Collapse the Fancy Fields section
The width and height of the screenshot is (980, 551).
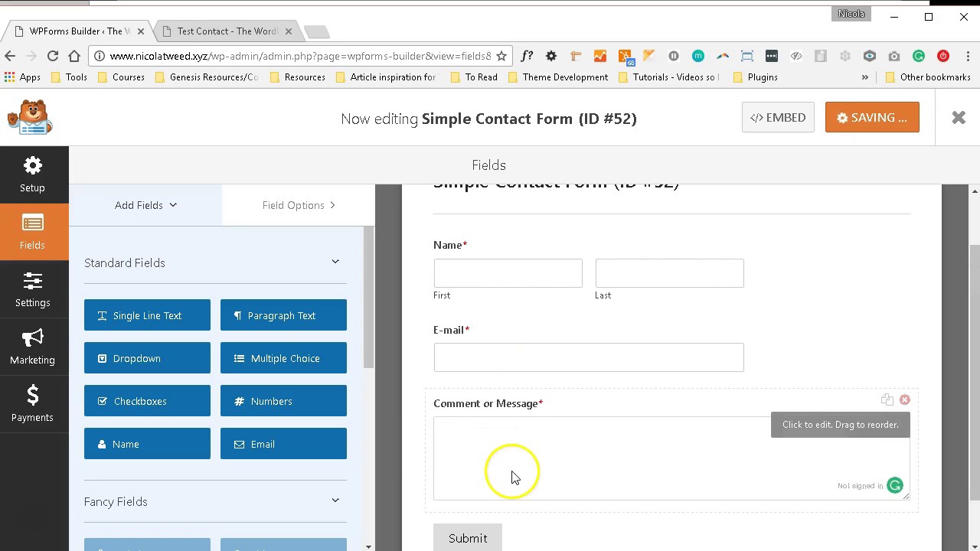tap(335, 501)
